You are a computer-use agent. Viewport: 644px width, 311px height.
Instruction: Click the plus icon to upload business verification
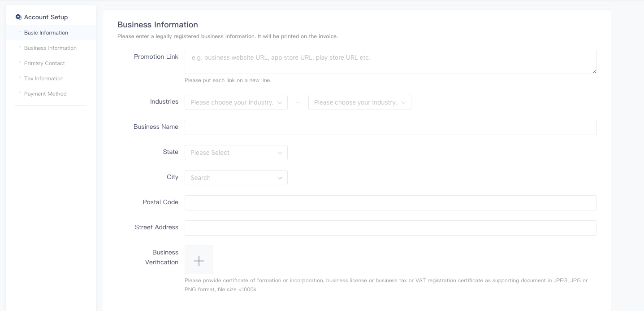click(x=199, y=260)
